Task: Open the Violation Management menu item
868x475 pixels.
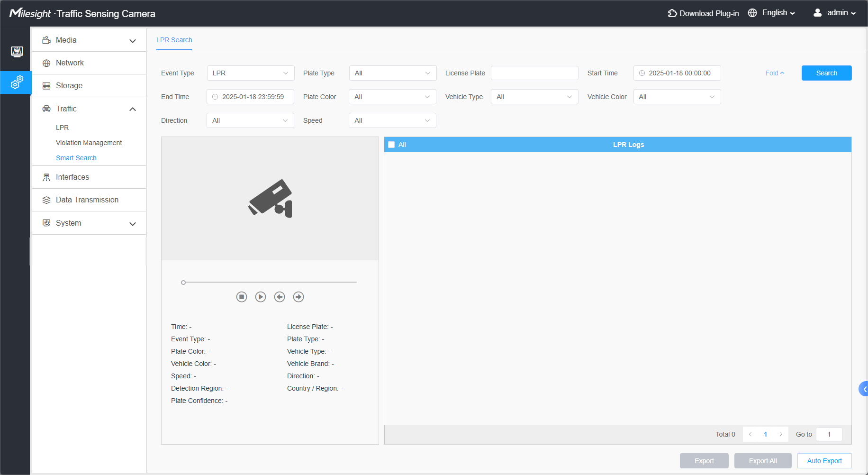Action: (x=89, y=143)
